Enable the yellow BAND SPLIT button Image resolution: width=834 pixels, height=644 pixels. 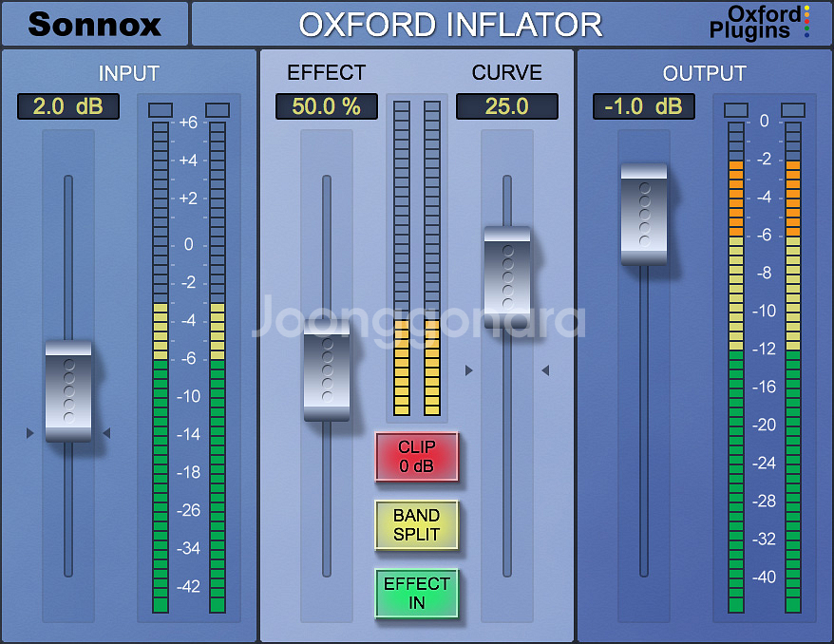(416, 525)
